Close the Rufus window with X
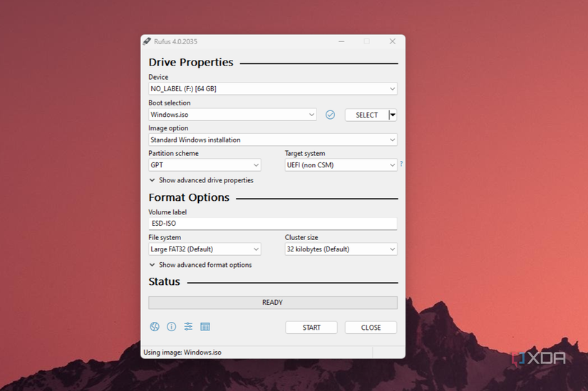 392,41
